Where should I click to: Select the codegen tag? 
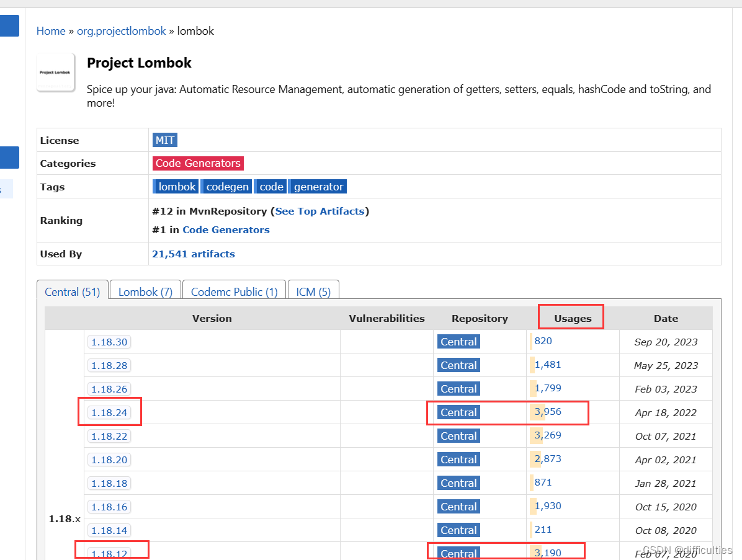tap(226, 187)
